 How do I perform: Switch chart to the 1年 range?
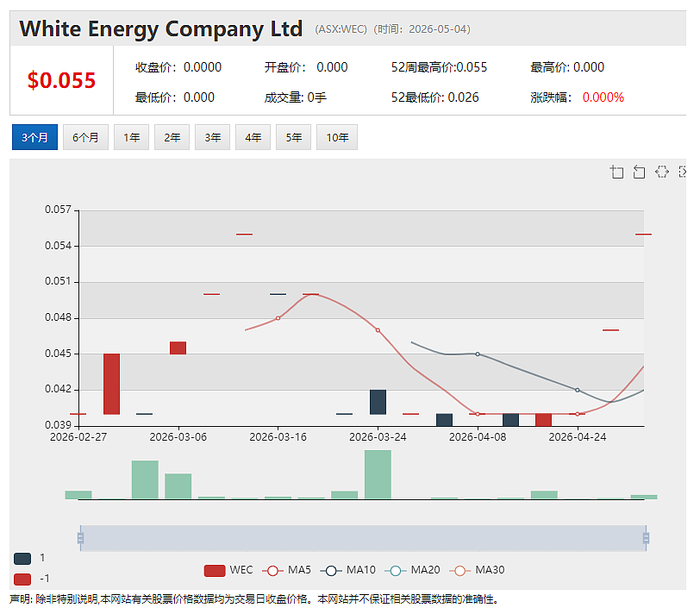pos(131,137)
